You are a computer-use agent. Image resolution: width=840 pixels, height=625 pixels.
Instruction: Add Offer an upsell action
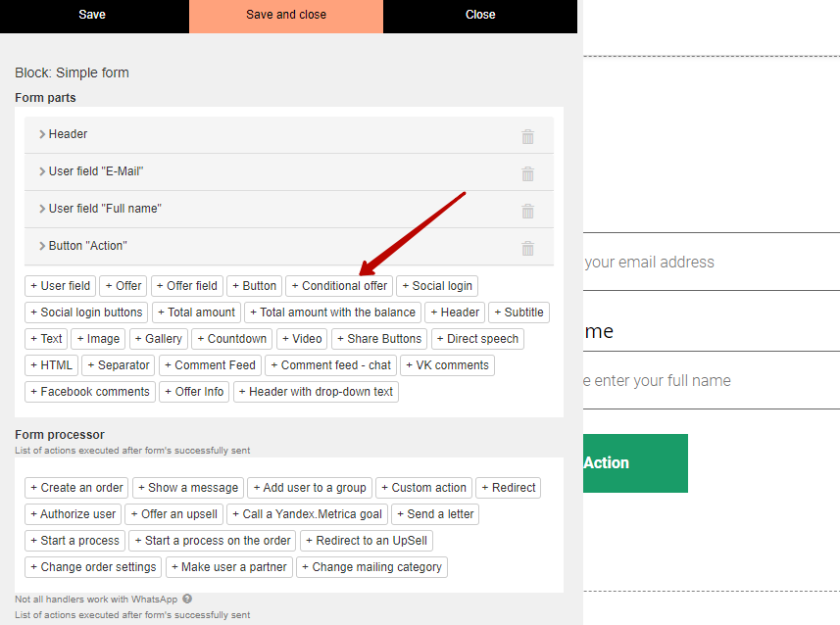174,514
